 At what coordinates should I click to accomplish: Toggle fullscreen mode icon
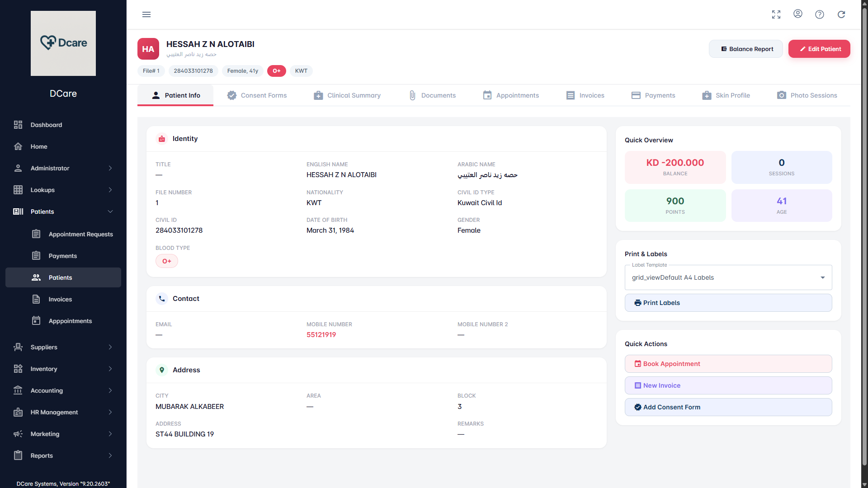(776, 14)
